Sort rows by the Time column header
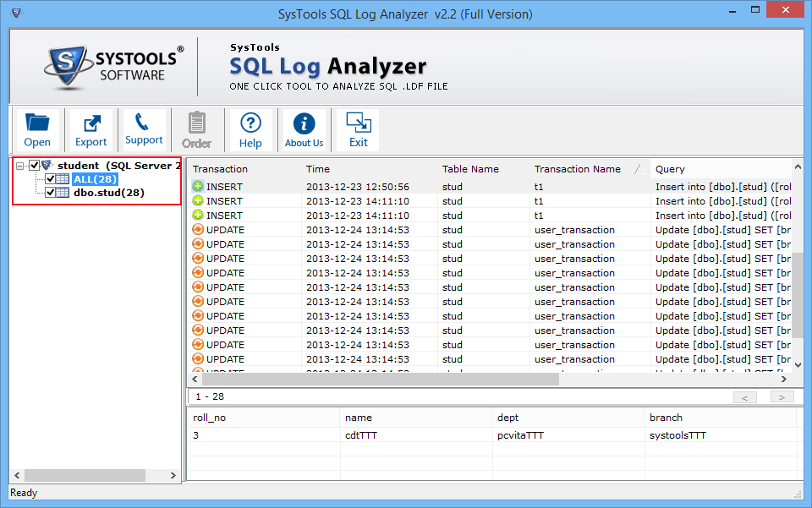This screenshot has width=812, height=508. click(318, 169)
